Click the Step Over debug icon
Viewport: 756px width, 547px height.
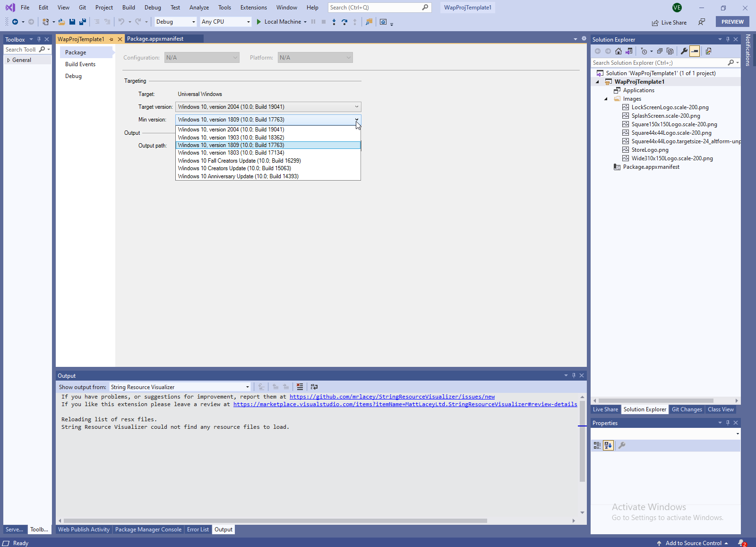344,22
